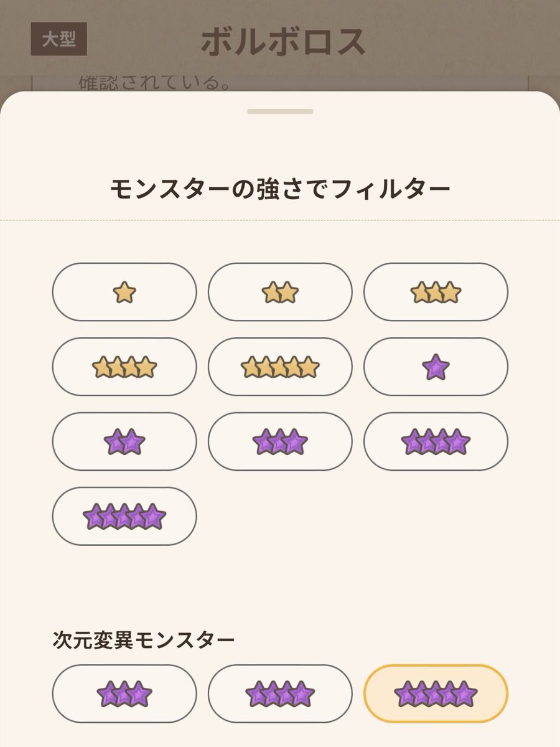Screen dimensions: 560x747
Task: Toggle the five gold stars filter
Action: [x=280, y=367]
